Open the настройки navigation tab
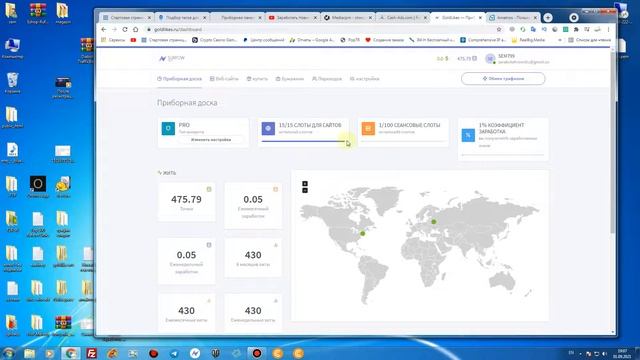Screen dimensions: 640x360 click(x=364, y=79)
